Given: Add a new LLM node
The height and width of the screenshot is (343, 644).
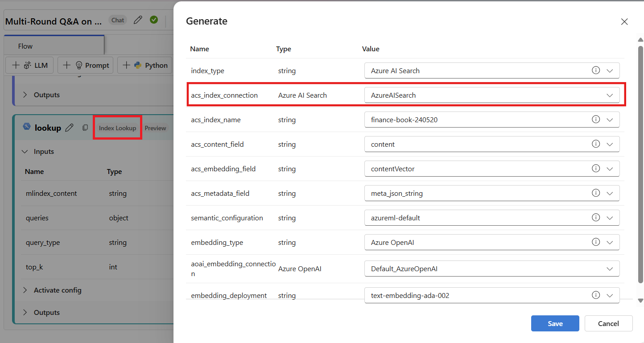Looking at the screenshot, I should click(x=30, y=65).
